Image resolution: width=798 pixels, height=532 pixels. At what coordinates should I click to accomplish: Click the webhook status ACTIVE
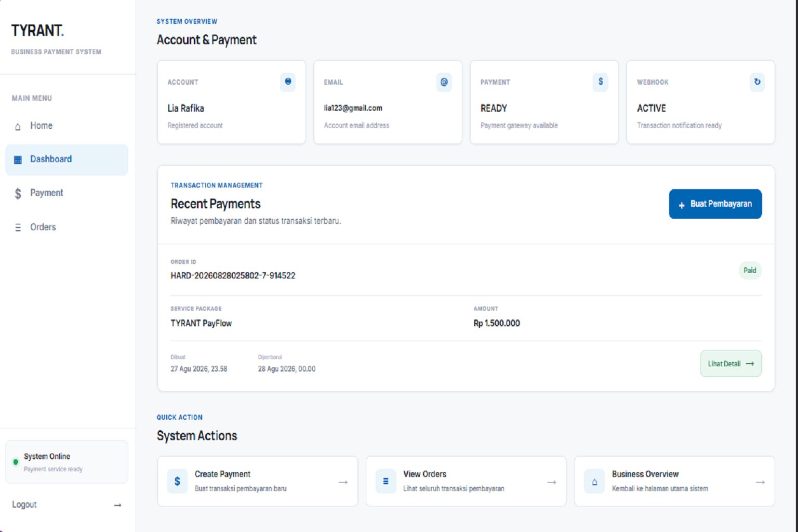point(651,108)
